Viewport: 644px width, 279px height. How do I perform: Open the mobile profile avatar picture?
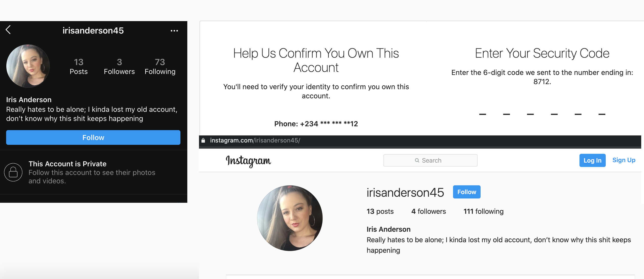[x=28, y=66]
